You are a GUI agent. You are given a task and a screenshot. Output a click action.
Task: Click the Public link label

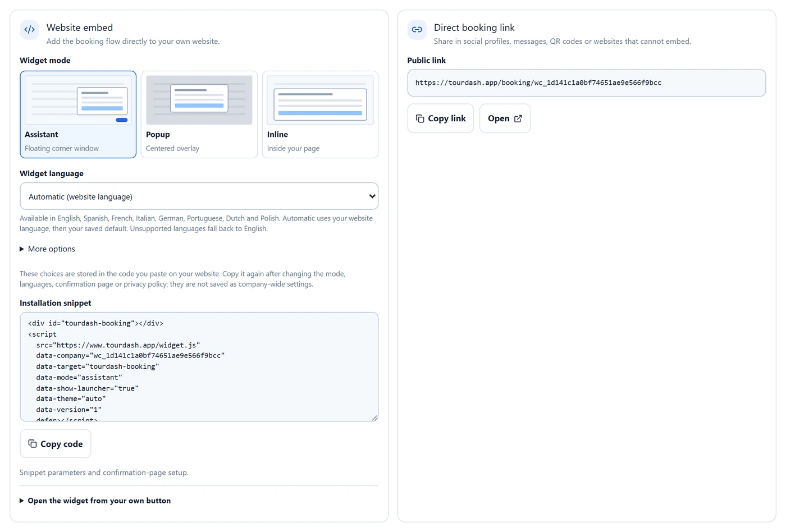click(427, 61)
